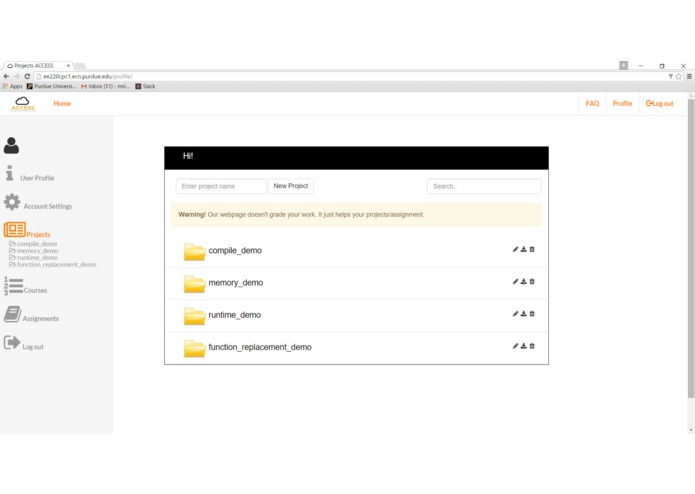This screenshot has width=695, height=494.
Task: Open a new browser tab
Action: point(80,66)
